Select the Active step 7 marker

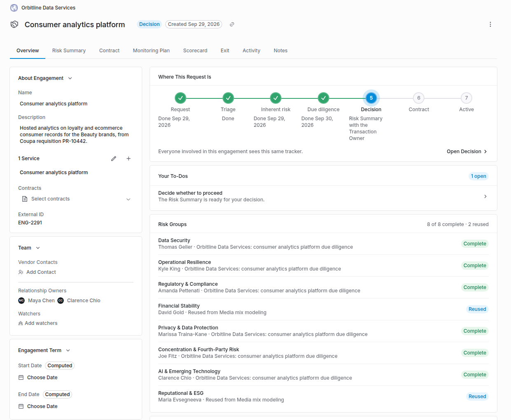click(x=466, y=98)
